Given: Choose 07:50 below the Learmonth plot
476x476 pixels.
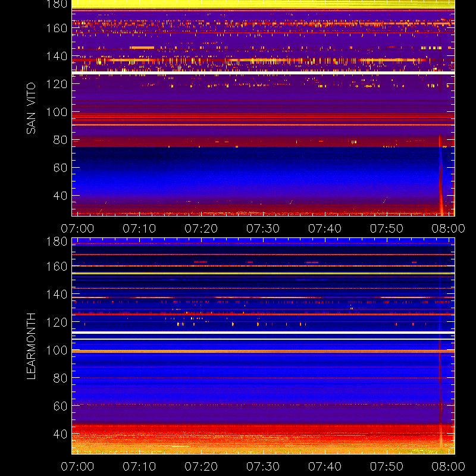Looking at the screenshot, I should [x=386, y=466].
